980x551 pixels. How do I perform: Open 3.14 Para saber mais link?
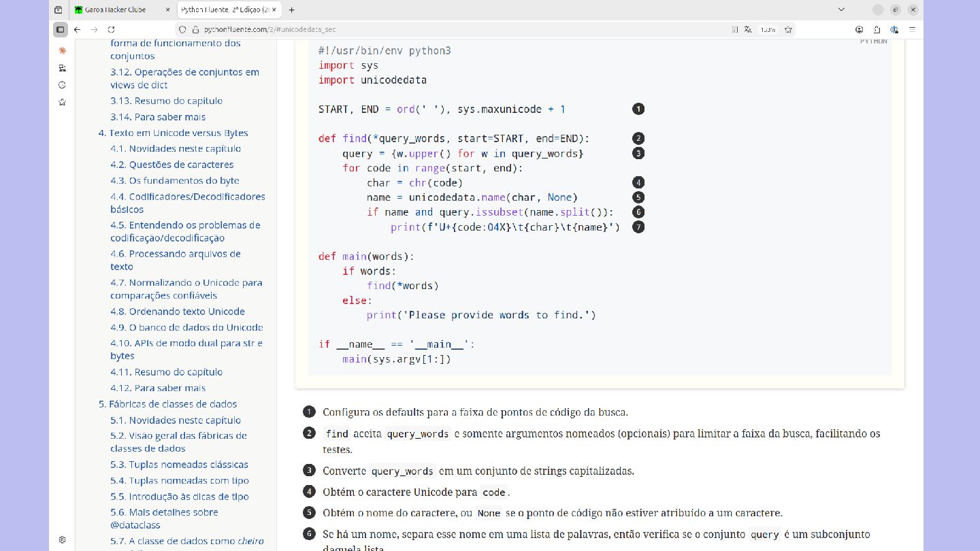pos(158,117)
